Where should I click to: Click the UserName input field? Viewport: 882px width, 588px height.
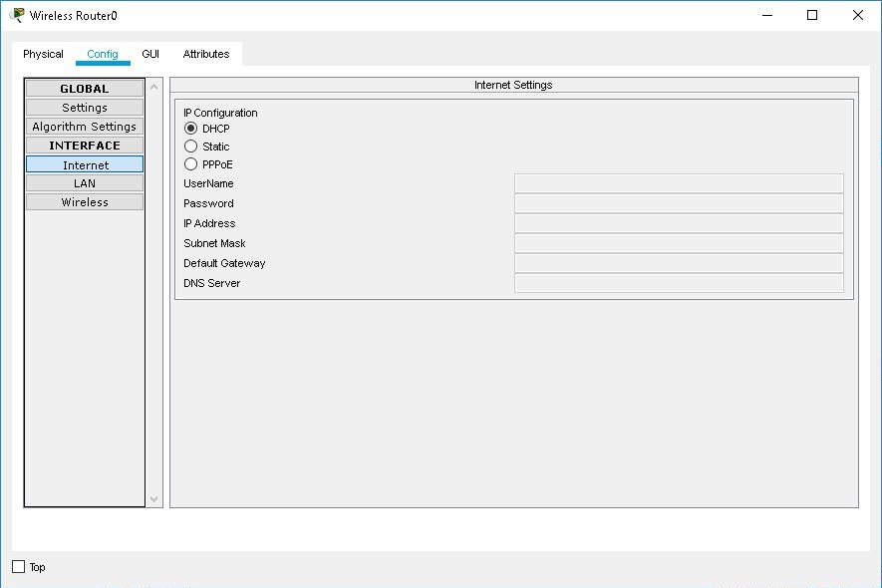point(678,183)
